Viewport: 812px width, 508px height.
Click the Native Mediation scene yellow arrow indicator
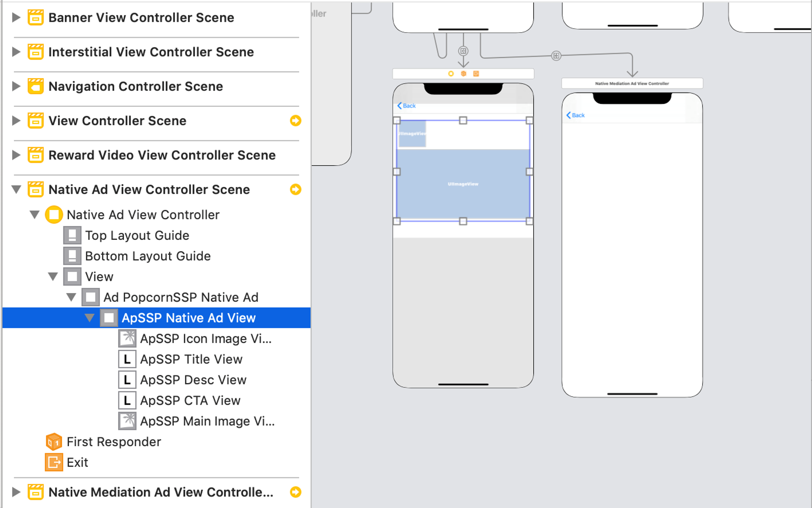click(x=296, y=492)
